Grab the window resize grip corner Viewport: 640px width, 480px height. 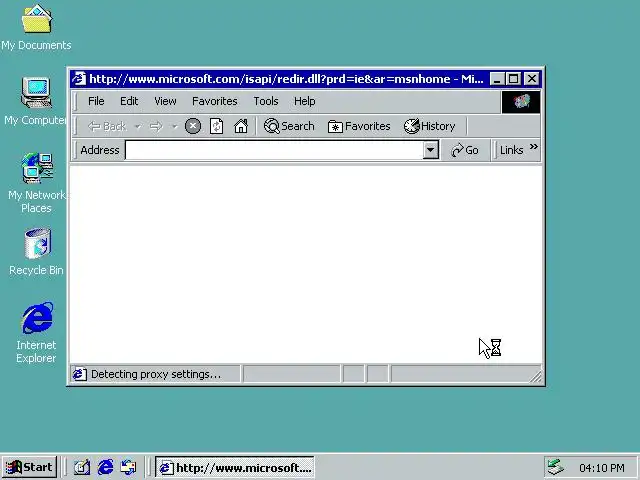[536, 376]
